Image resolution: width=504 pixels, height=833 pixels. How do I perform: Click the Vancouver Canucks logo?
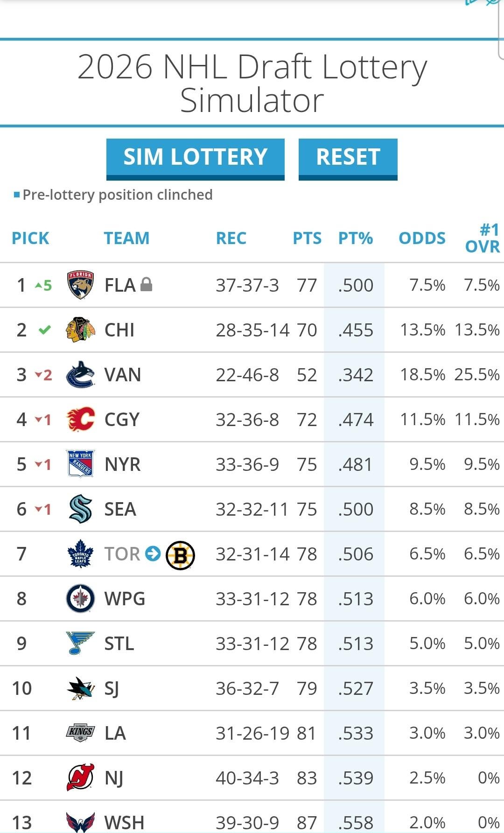coord(80,374)
